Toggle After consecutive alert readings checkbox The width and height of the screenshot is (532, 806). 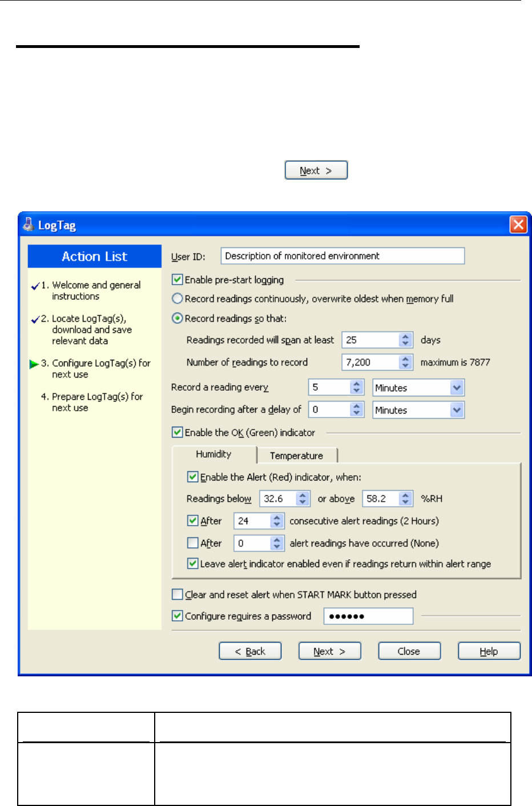click(193, 520)
